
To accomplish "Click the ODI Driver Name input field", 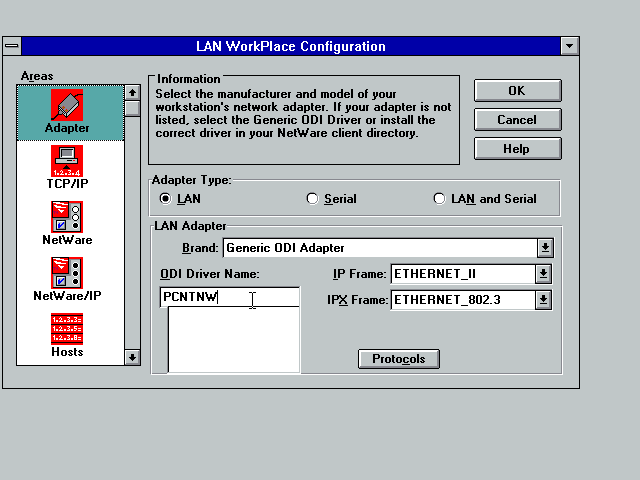I will tap(230, 297).
